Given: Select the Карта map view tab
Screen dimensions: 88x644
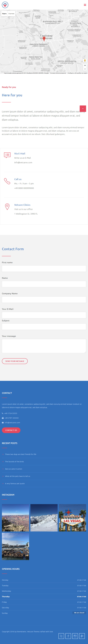Looking at the screenshot, I should pyautogui.click(x=4, y=14).
